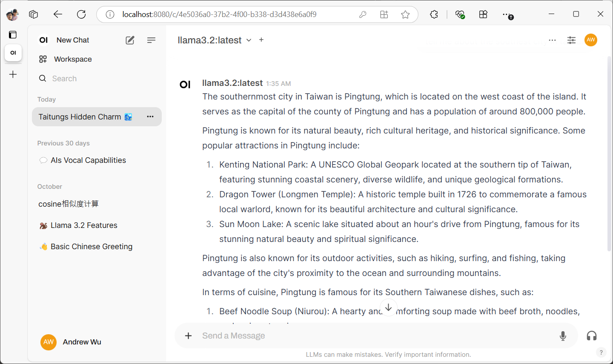The image size is (613, 364).
Task: Expand the llama3.2:latest model dropdown
Action: click(x=215, y=40)
